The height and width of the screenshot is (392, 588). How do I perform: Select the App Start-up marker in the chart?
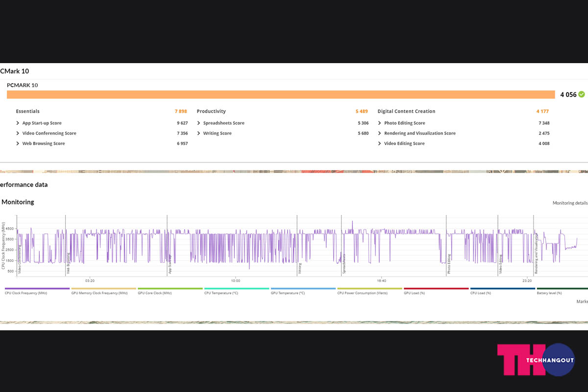pyautogui.click(x=170, y=265)
